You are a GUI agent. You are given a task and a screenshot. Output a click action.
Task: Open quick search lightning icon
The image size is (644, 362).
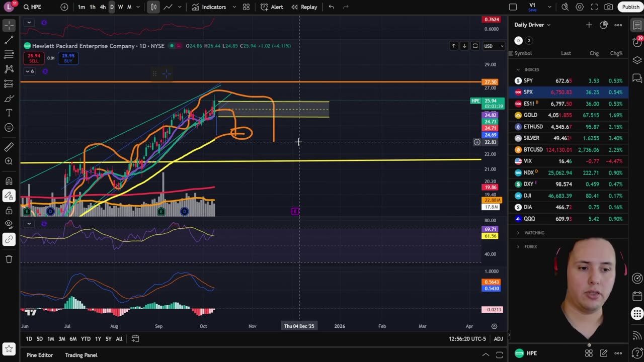565,7
